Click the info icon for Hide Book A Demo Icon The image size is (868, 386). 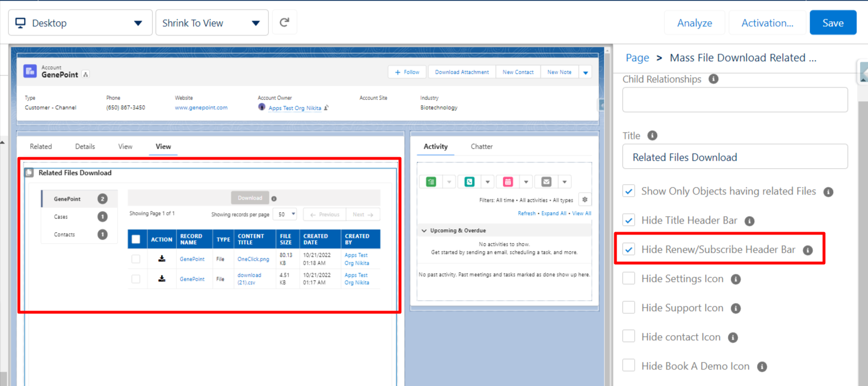pyautogui.click(x=762, y=367)
